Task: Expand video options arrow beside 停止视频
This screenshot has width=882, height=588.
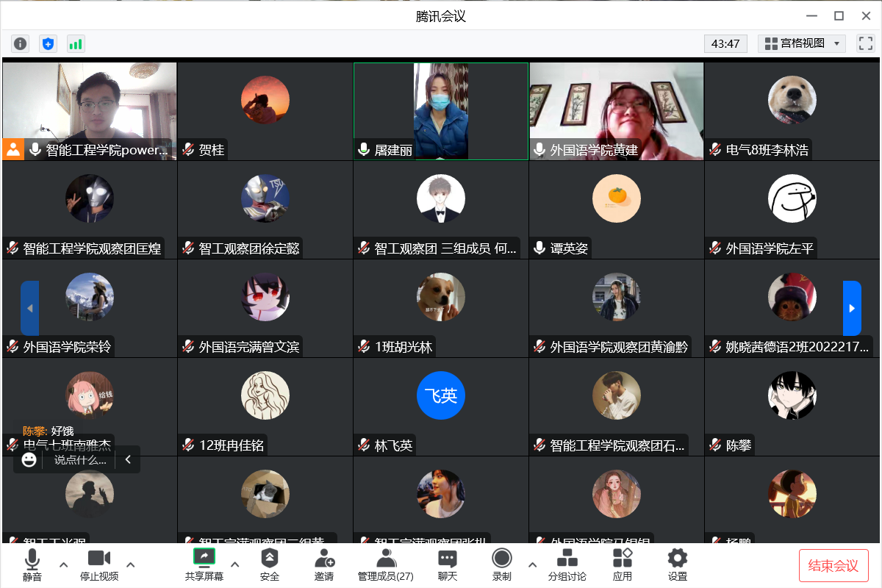Action: (131, 564)
